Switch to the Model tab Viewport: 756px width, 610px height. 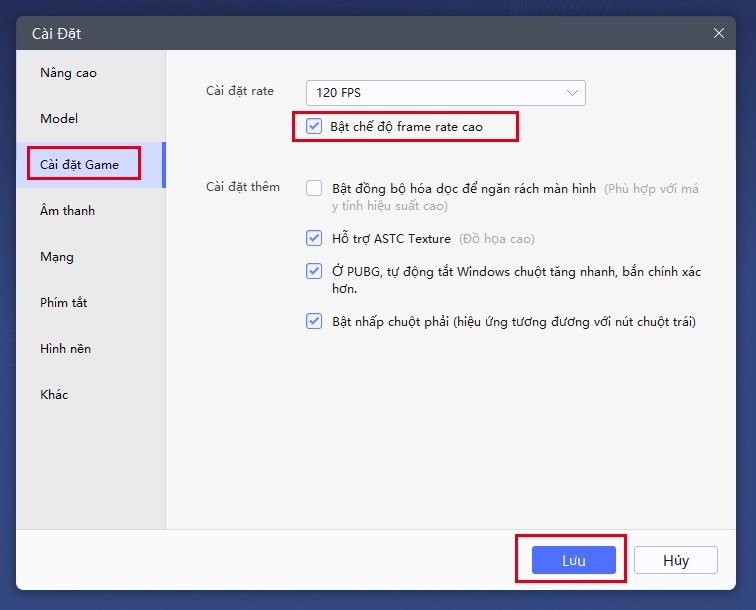[x=59, y=119]
